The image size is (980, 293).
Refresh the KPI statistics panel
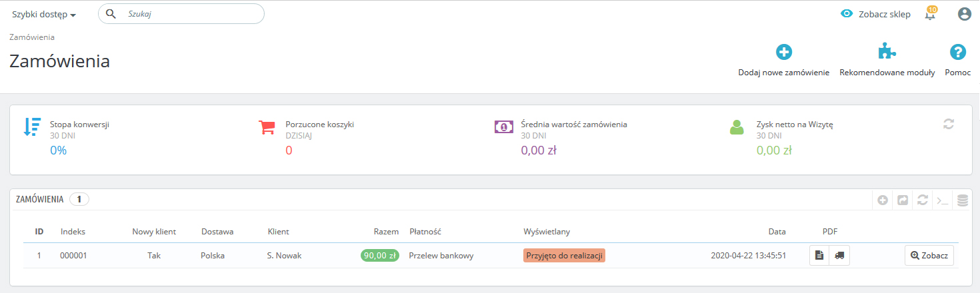[x=949, y=123]
